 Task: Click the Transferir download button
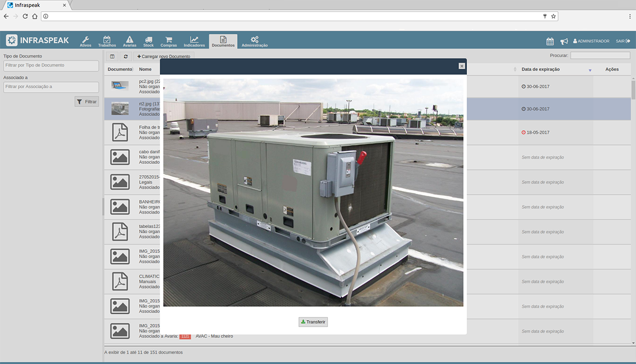pos(313,322)
